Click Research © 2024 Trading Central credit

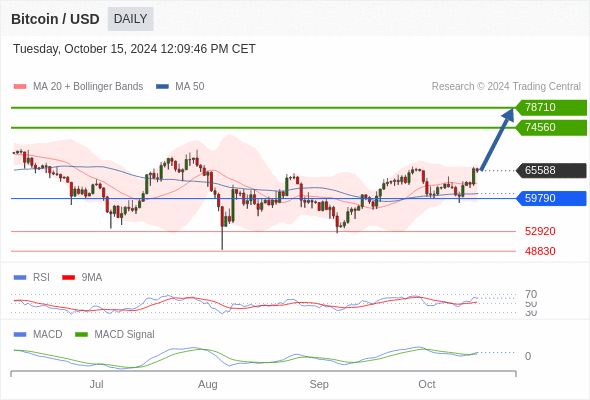pos(506,87)
